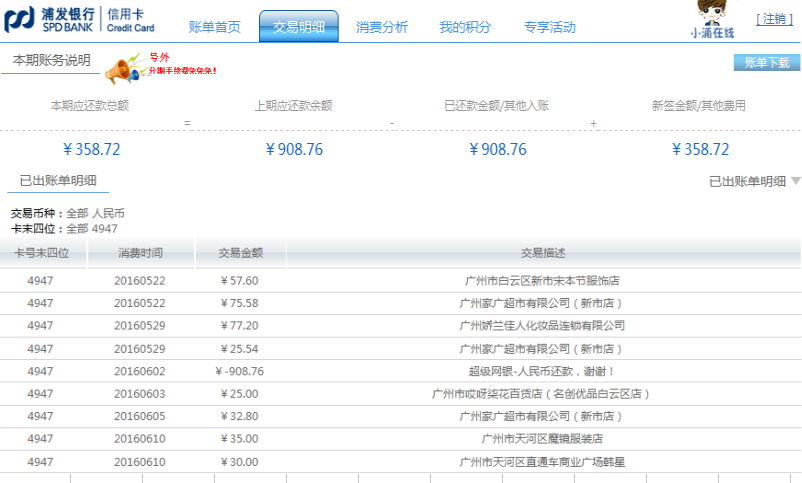Select the 已出账单明细 sub-tab on left
This screenshot has width=802, height=483.
(58, 181)
